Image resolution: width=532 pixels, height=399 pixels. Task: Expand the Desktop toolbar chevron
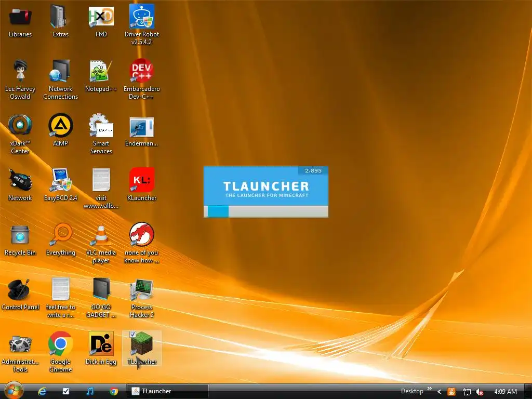click(430, 389)
